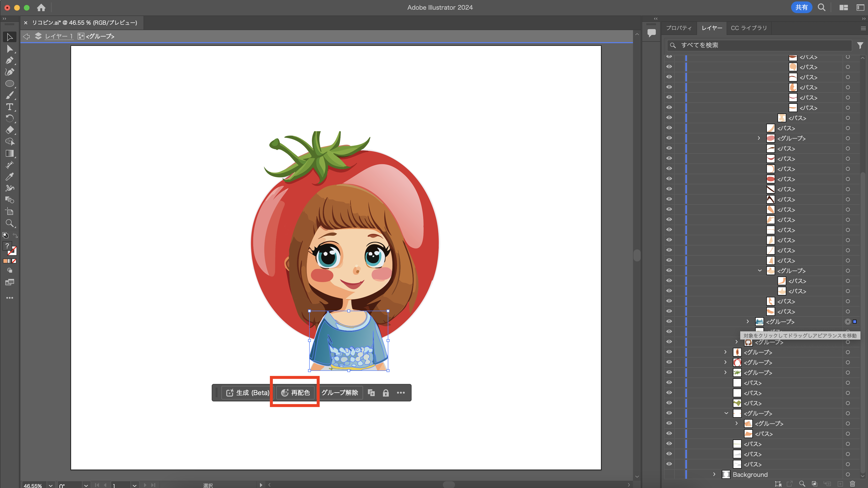The image size is (868, 488).
Task: Expand the green leaf グループ row
Action: (x=725, y=372)
